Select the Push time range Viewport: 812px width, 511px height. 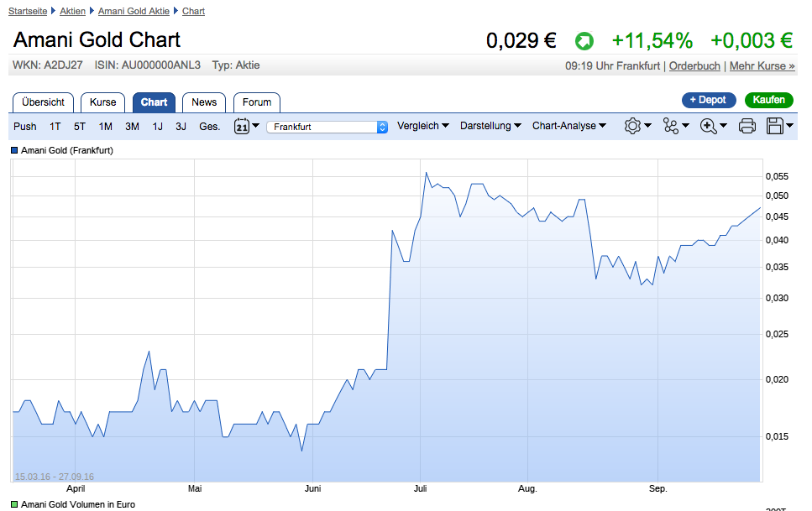tap(25, 127)
